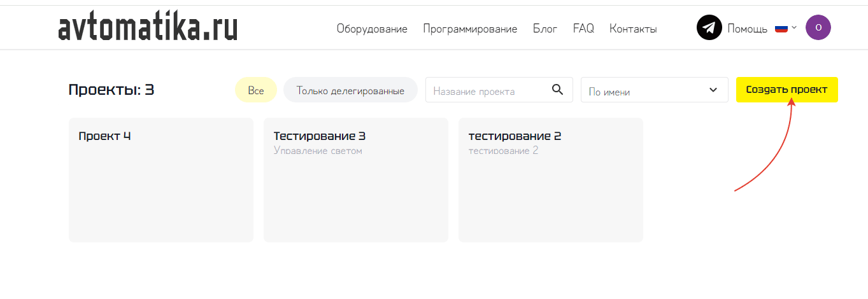Go to the 'Программирование' section
Image resolution: width=868 pixels, height=299 pixels.
coord(470,29)
